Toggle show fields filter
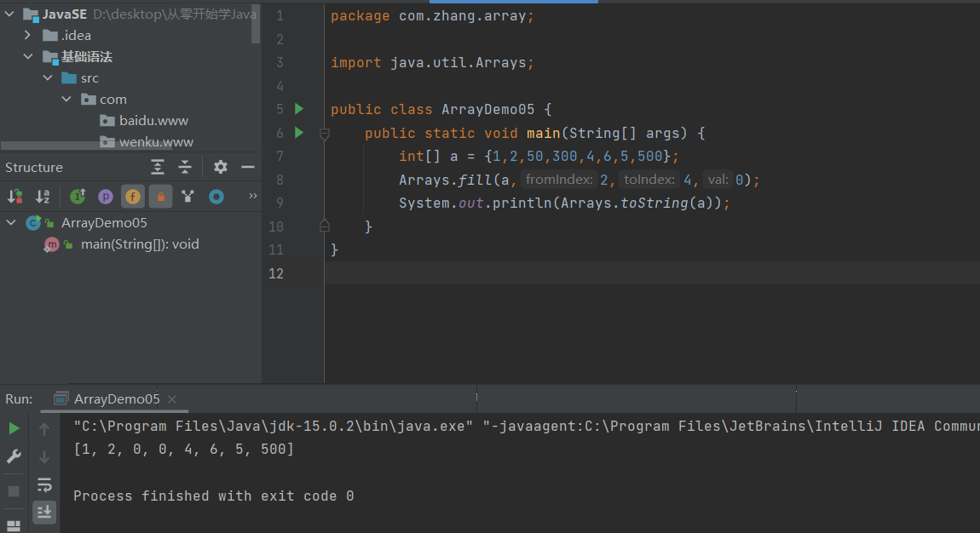This screenshot has width=980, height=533. tap(132, 197)
